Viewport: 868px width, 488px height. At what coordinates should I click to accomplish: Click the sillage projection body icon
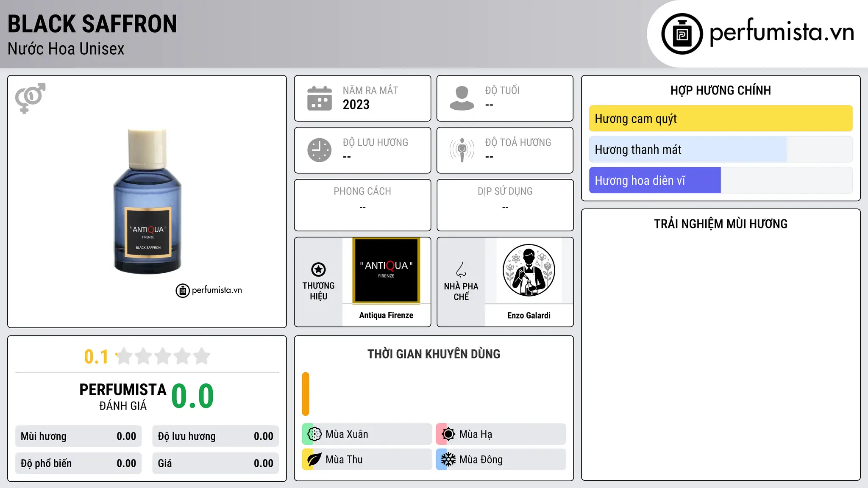tap(462, 150)
